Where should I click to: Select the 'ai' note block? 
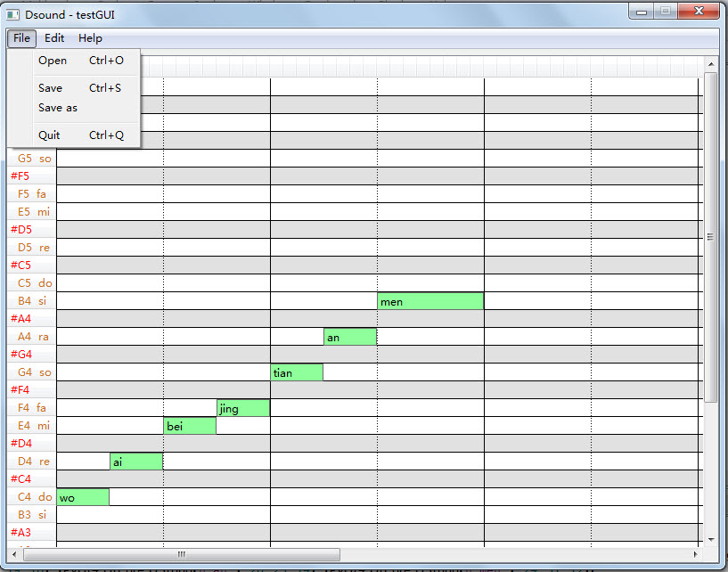tap(136, 462)
